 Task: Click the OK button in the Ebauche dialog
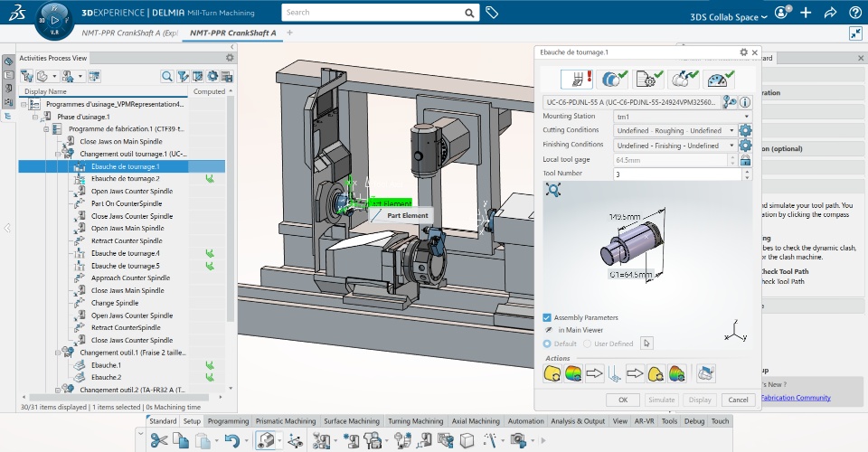click(x=623, y=400)
